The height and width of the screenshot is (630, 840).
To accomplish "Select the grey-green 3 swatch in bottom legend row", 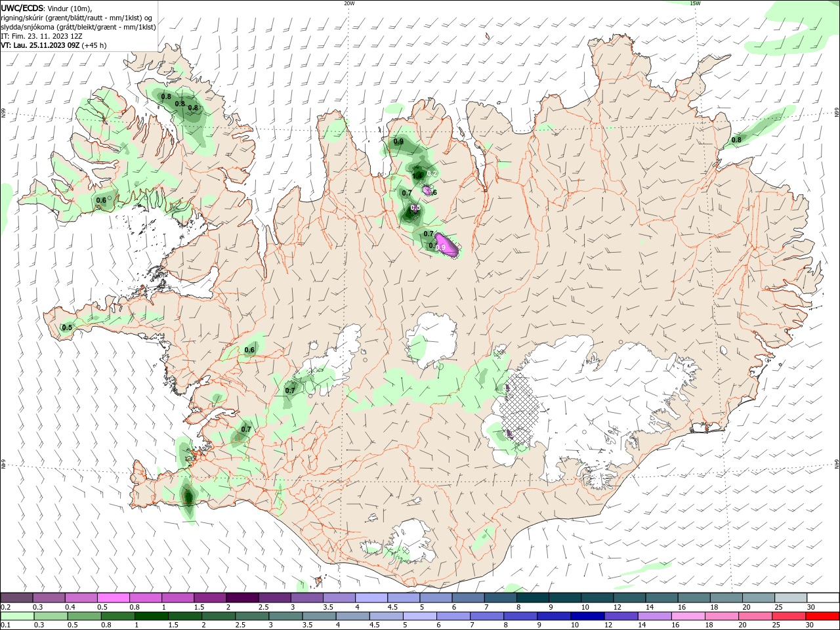I will point(285,616).
